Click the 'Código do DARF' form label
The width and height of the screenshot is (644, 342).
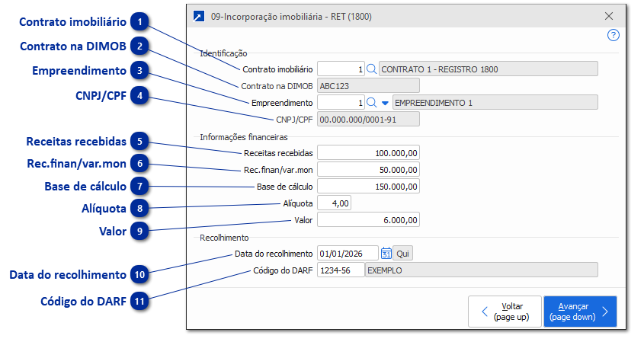pyautogui.click(x=283, y=270)
